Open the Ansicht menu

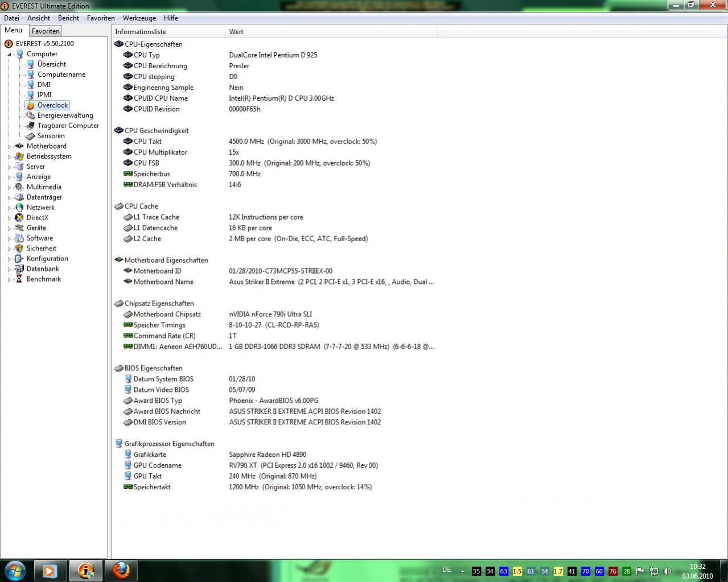point(39,18)
